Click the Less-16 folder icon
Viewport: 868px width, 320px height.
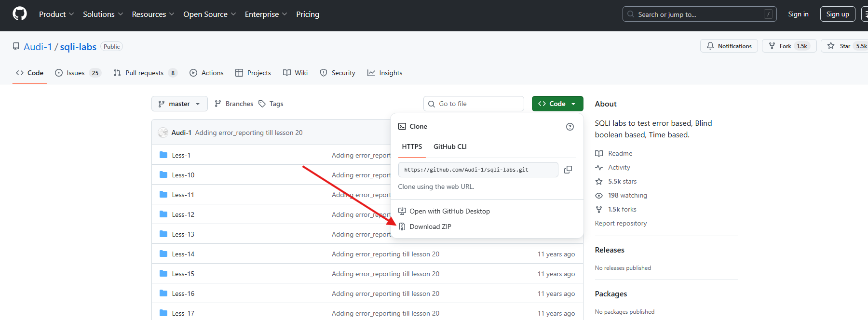(163, 293)
